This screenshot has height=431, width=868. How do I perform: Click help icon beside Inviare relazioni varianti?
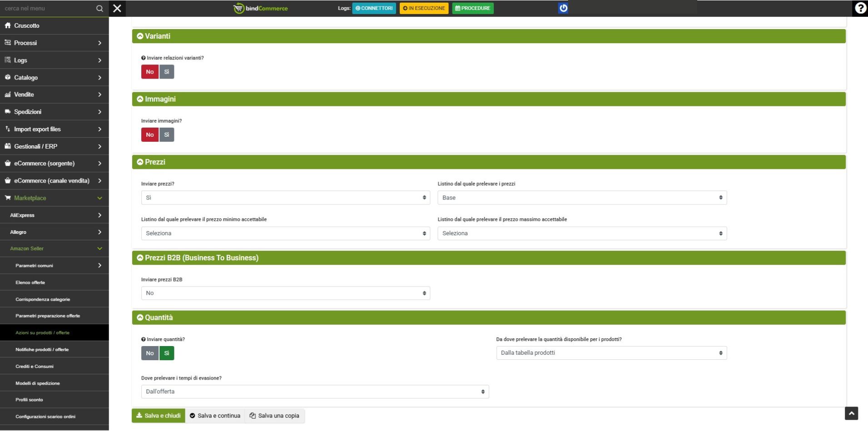tap(144, 58)
